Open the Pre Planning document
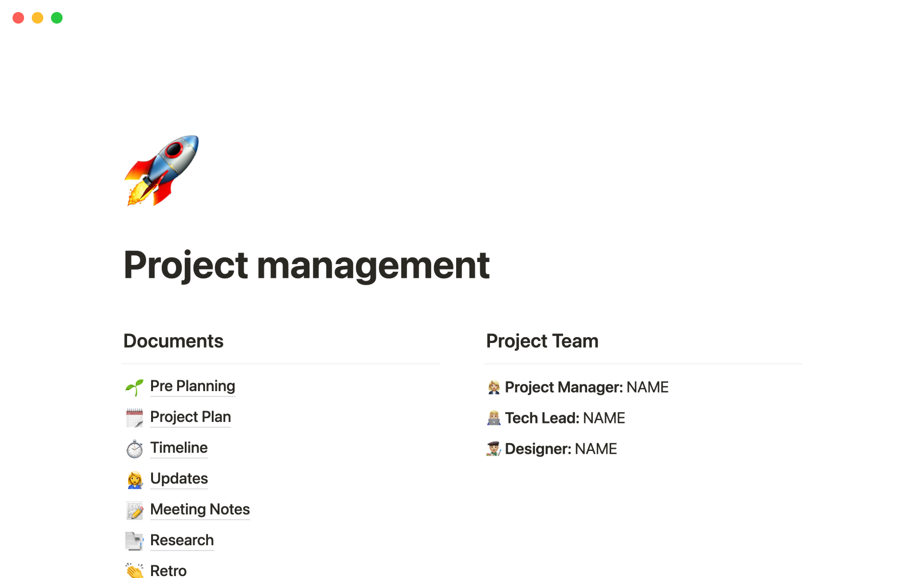The height and width of the screenshot is (578, 924). tap(192, 385)
